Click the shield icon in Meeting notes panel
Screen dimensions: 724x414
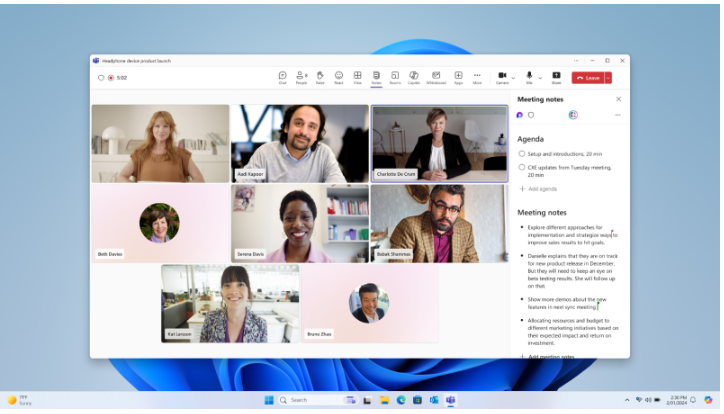531,115
